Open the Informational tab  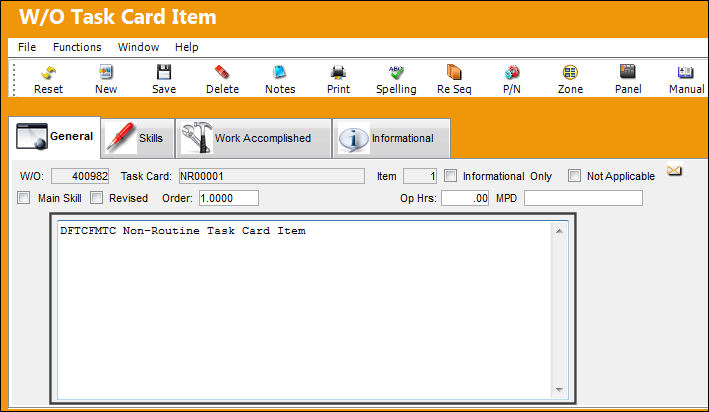click(392, 138)
